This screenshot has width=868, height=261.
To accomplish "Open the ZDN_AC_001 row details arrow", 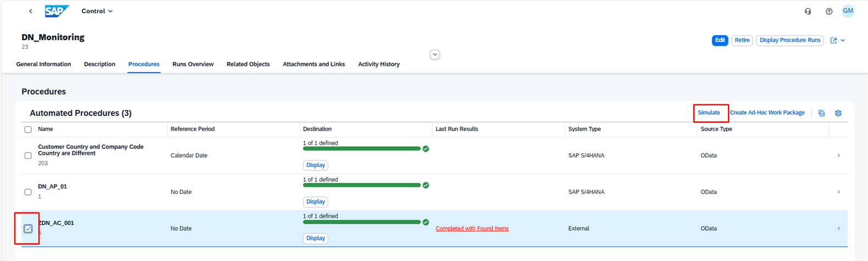I will [838, 229].
